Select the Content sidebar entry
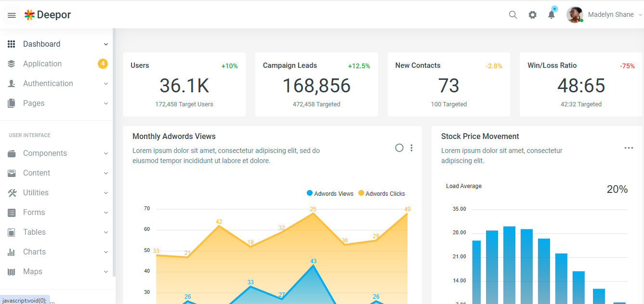The height and width of the screenshot is (304, 644). click(x=37, y=173)
